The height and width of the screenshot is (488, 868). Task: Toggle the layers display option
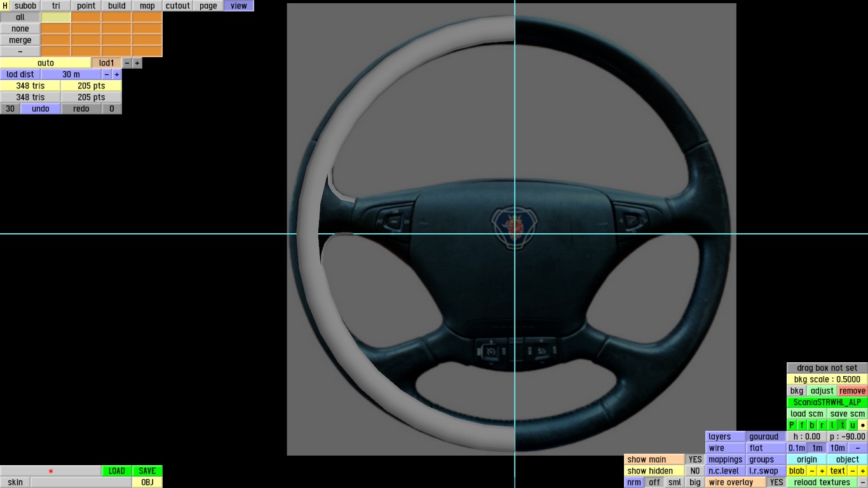(x=726, y=437)
